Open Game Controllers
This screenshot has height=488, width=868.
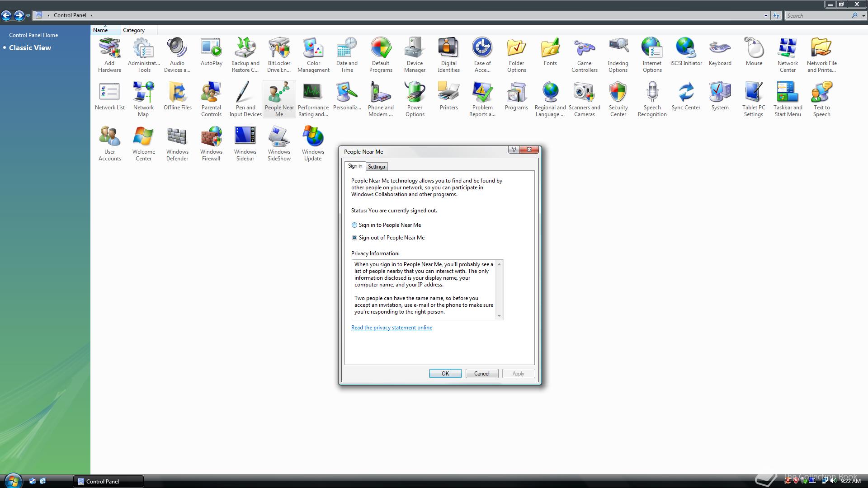click(x=584, y=55)
